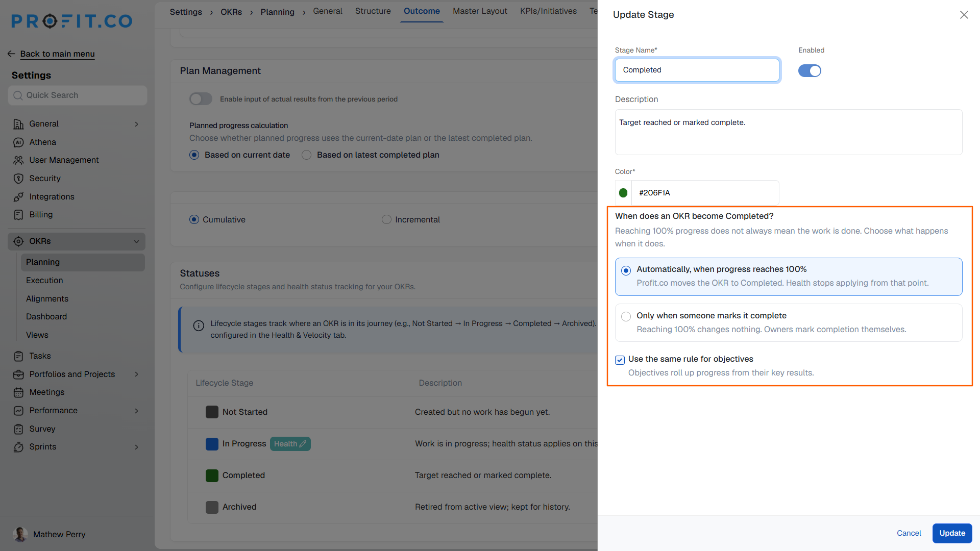Click the green color swatch circle
This screenshot has height=551, width=980.
tap(623, 193)
